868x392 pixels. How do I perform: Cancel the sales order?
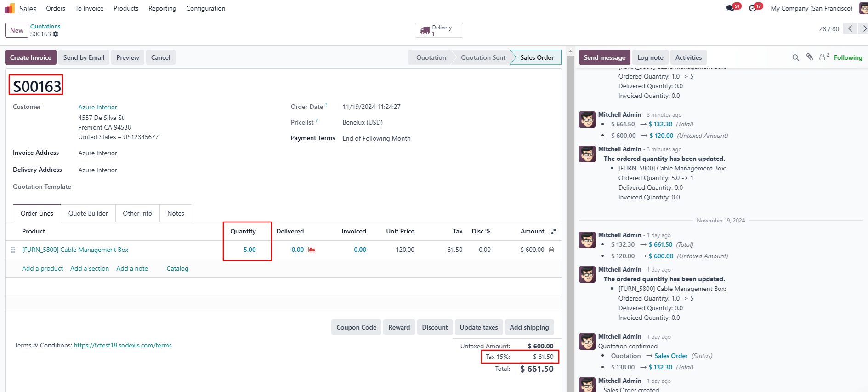tap(161, 57)
